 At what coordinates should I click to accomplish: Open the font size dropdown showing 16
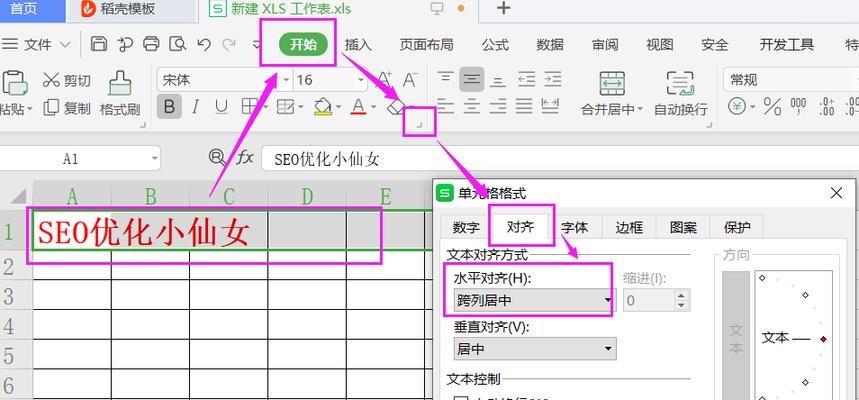[361, 81]
